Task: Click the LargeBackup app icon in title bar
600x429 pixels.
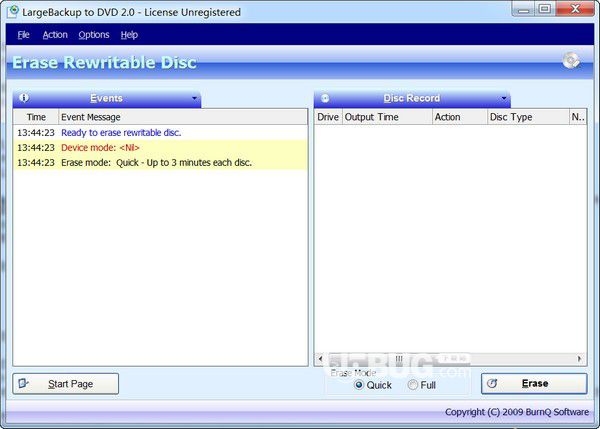Action: coord(13,11)
